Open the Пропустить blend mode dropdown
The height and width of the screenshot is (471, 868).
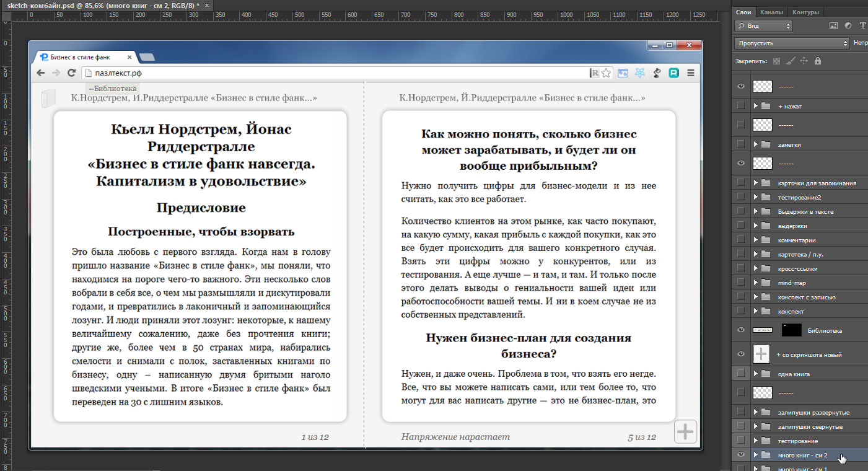(791, 43)
